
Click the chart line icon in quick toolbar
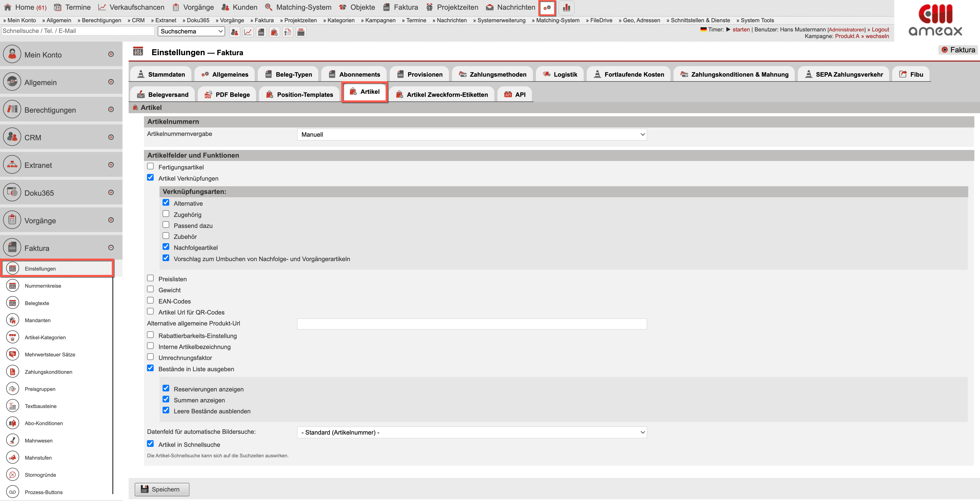tap(248, 32)
